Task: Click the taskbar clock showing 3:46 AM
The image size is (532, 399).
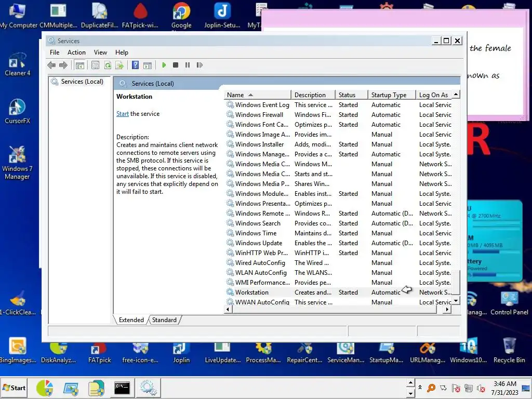Action: pyautogui.click(x=504, y=388)
